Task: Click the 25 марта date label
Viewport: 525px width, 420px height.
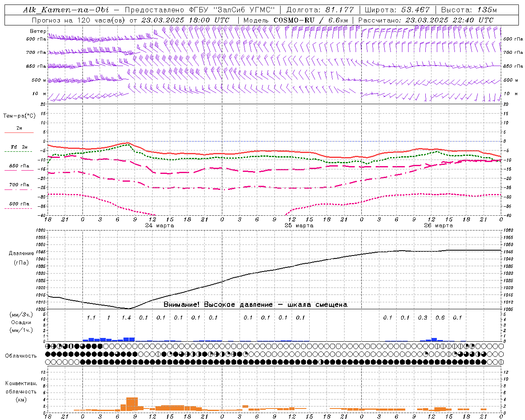Action: tap(299, 226)
